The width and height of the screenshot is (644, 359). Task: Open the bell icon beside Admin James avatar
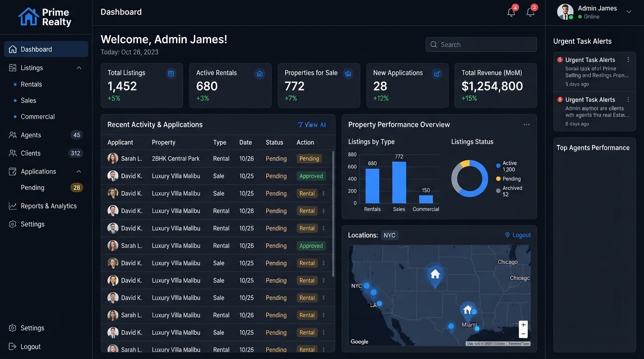(x=531, y=12)
